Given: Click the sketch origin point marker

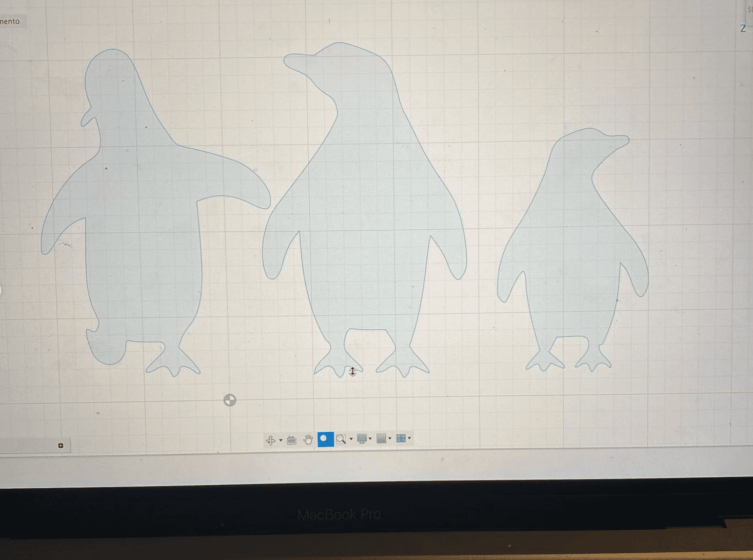Looking at the screenshot, I should pyautogui.click(x=230, y=400).
